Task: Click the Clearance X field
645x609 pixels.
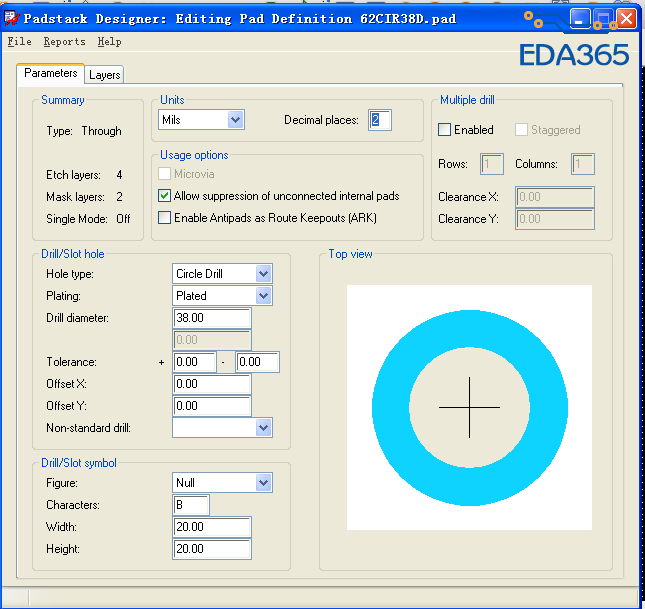Action: (x=555, y=197)
